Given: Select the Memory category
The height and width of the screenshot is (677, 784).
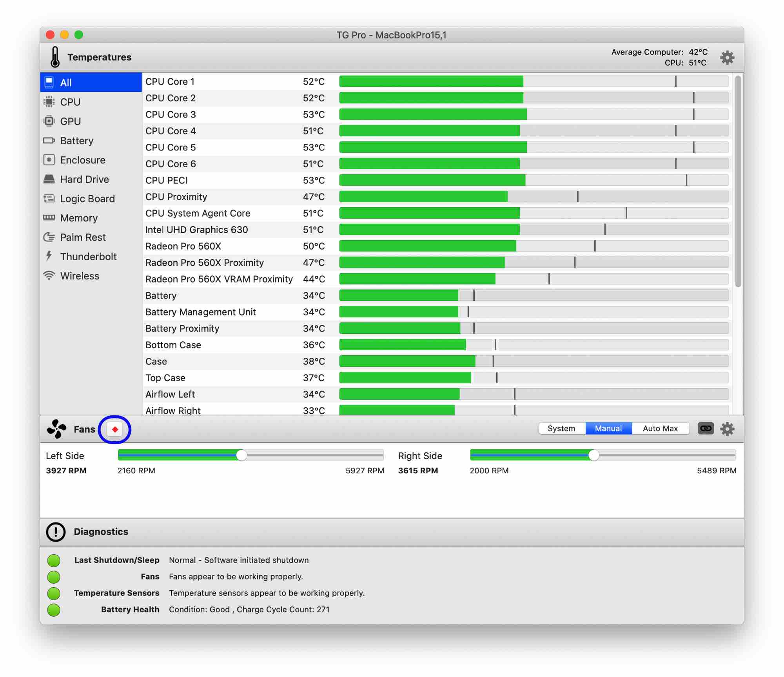Looking at the screenshot, I should (79, 218).
